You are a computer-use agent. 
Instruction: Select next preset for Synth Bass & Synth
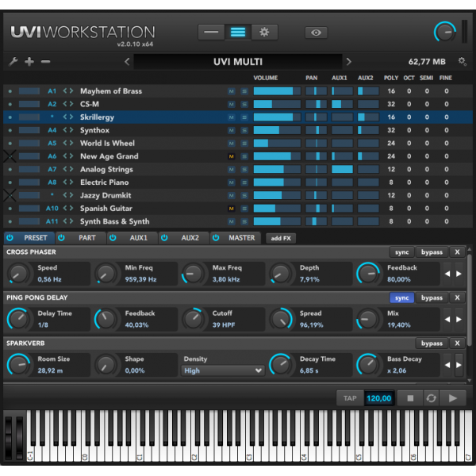click(71, 221)
